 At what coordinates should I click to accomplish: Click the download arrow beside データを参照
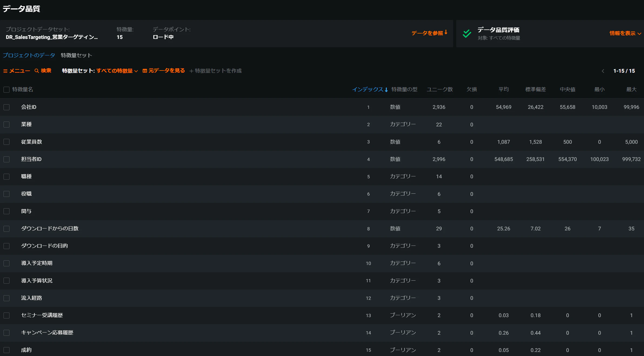[x=446, y=32]
